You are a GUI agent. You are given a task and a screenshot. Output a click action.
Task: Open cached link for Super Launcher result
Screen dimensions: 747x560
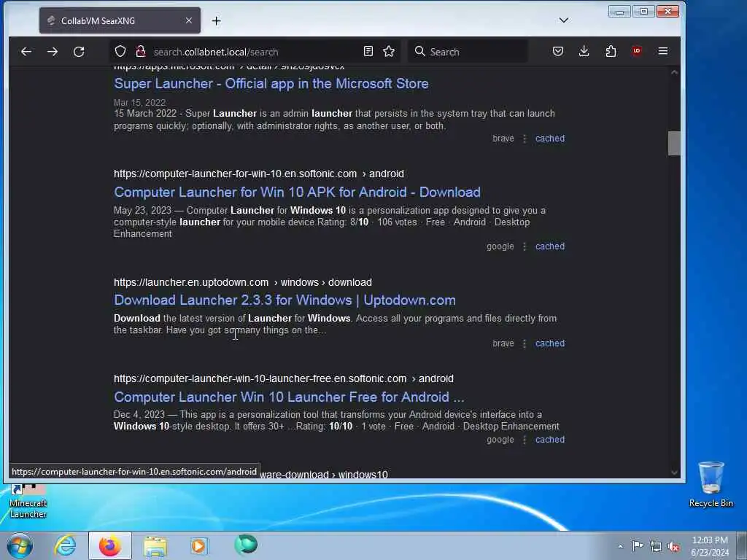click(x=550, y=139)
